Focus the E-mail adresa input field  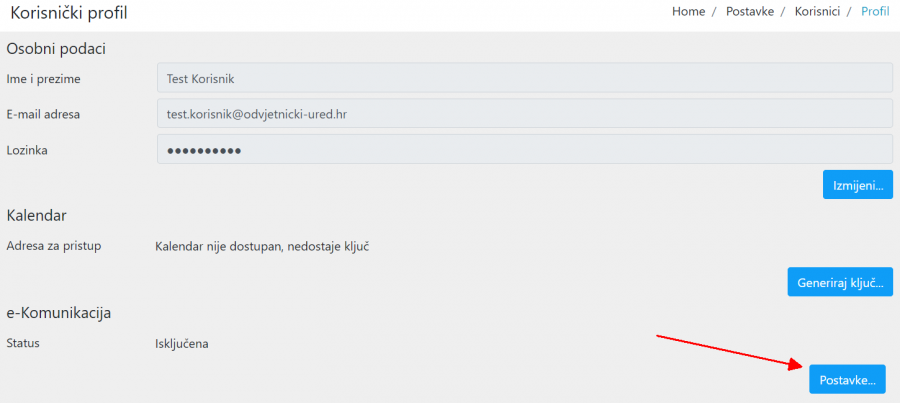pyautogui.click(x=524, y=114)
